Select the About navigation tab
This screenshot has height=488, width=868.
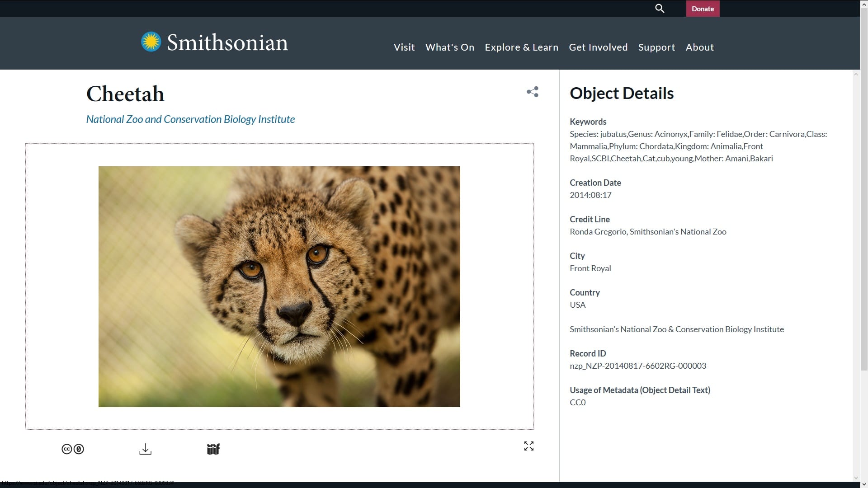[700, 47]
